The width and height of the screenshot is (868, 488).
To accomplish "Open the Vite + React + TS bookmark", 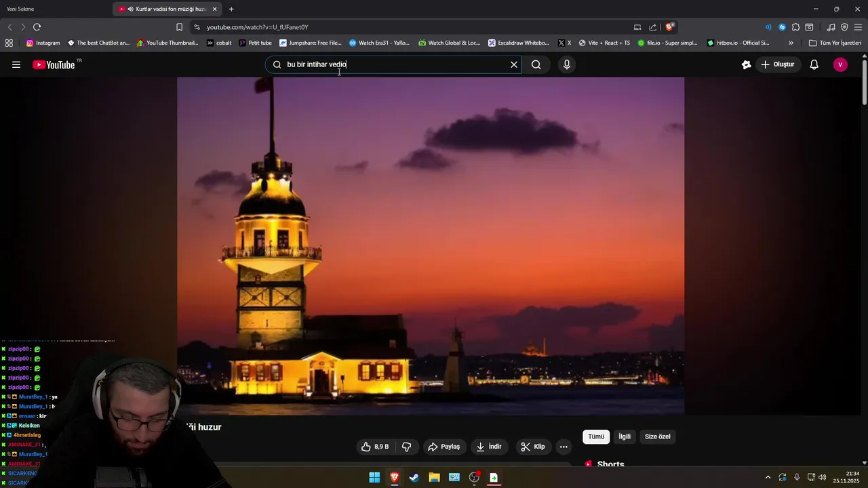I will pyautogui.click(x=604, y=43).
